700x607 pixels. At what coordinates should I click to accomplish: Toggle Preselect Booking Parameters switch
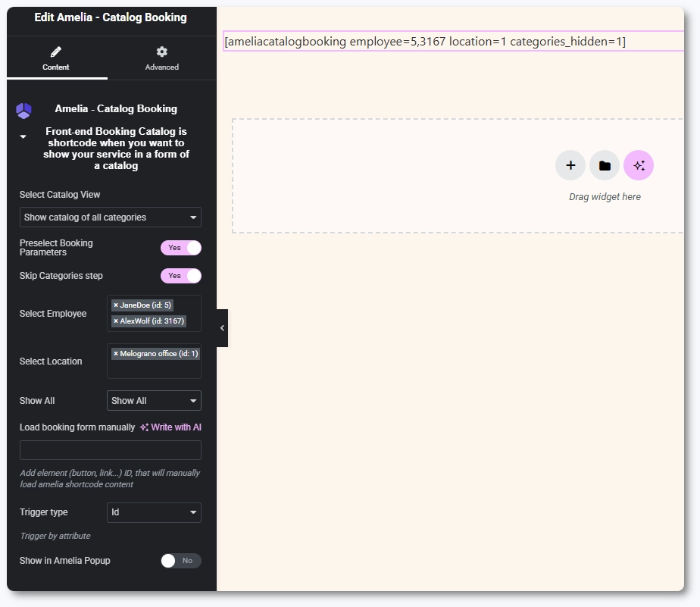[181, 248]
